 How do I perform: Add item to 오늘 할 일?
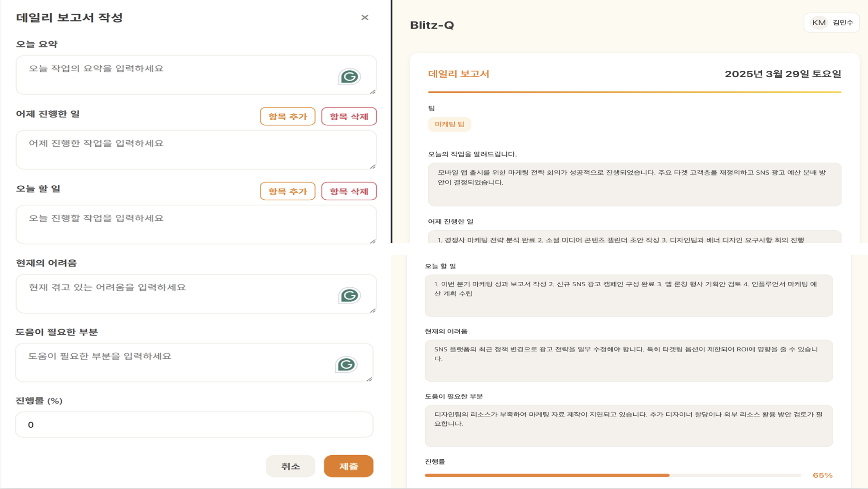[287, 191]
